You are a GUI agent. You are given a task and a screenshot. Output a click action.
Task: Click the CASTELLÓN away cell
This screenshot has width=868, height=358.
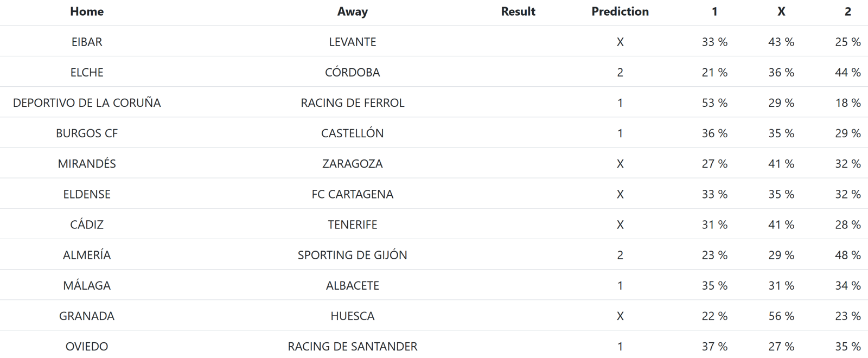[x=352, y=133]
